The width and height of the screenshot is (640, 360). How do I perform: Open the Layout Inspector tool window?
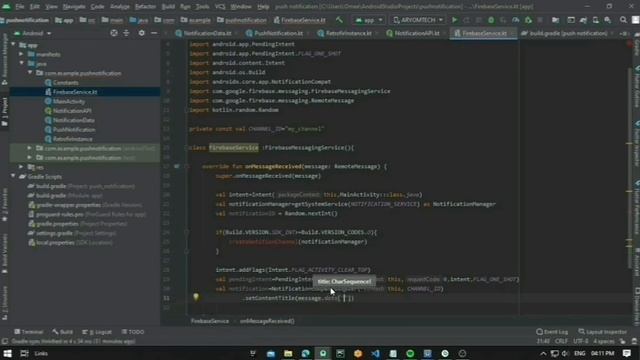coord(602,332)
